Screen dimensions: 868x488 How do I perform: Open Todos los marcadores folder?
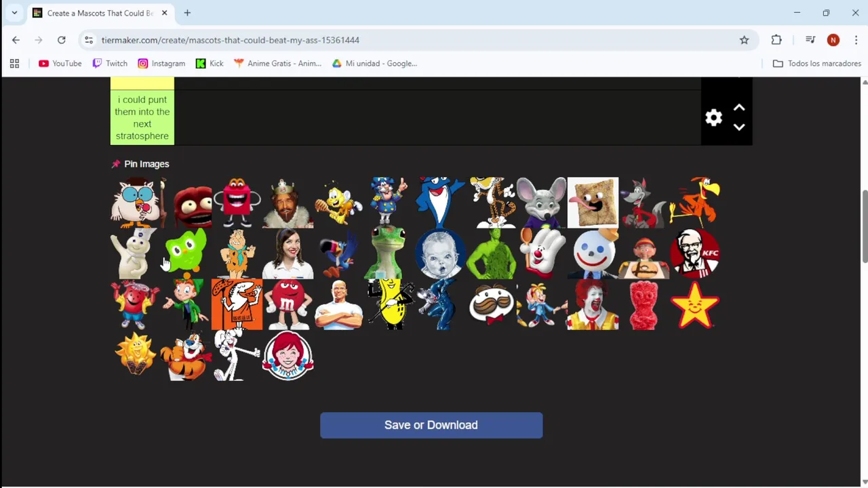pyautogui.click(x=817, y=63)
